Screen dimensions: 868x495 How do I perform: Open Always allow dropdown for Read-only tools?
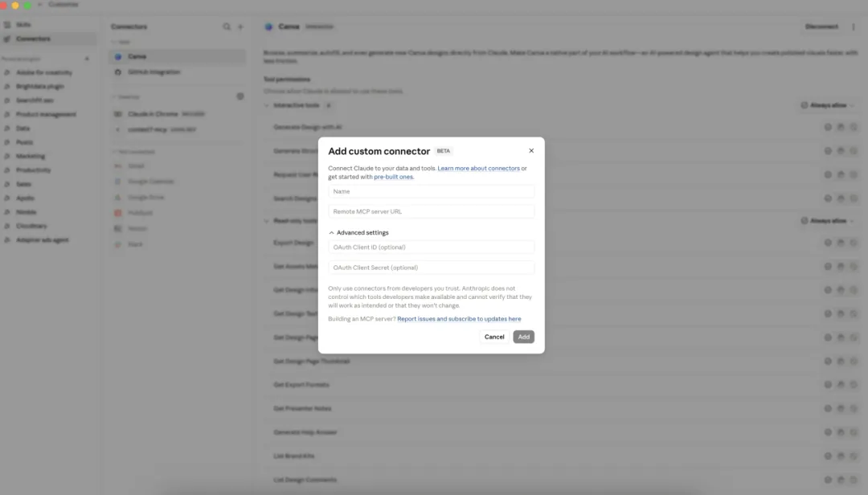(828, 221)
